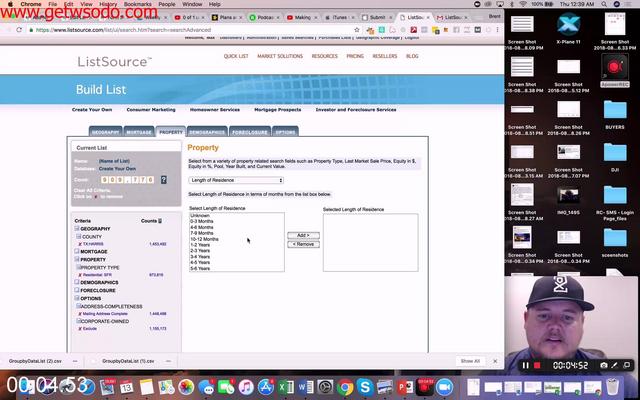Switch to the MORTGAGE tab
Image resolution: width=640 pixels, height=400 pixels.
[x=139, y=131]
